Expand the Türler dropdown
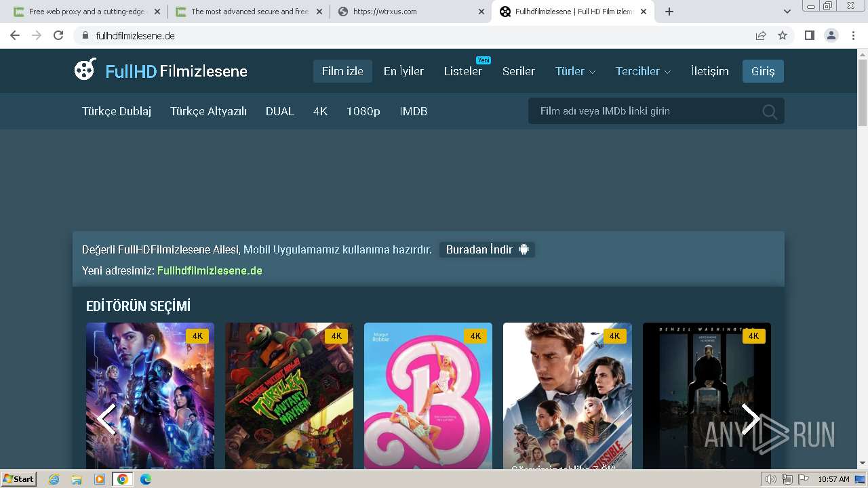The height and width of the screenshot is (488, 868). (x=576, y=71)
